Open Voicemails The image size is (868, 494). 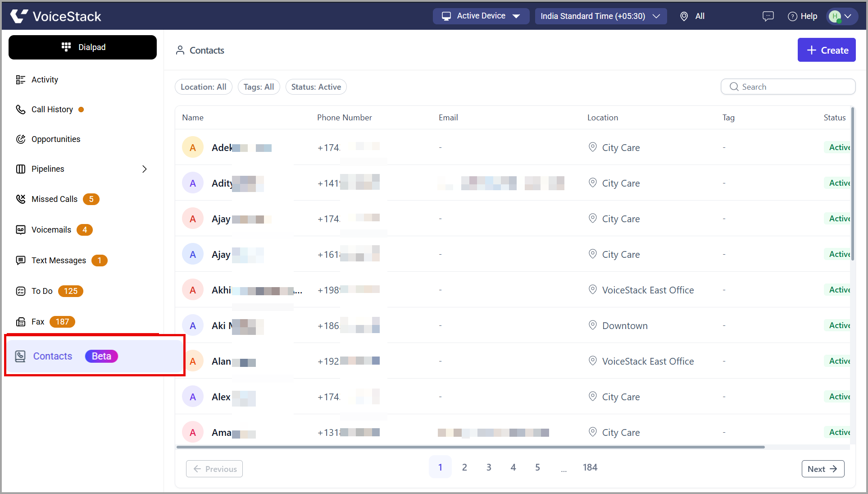[51, 230]
